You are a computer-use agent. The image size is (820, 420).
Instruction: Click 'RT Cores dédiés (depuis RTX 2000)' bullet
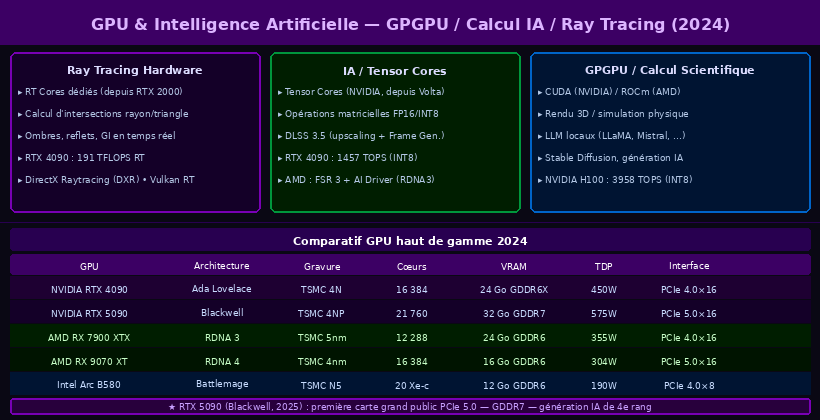(104, 92)
